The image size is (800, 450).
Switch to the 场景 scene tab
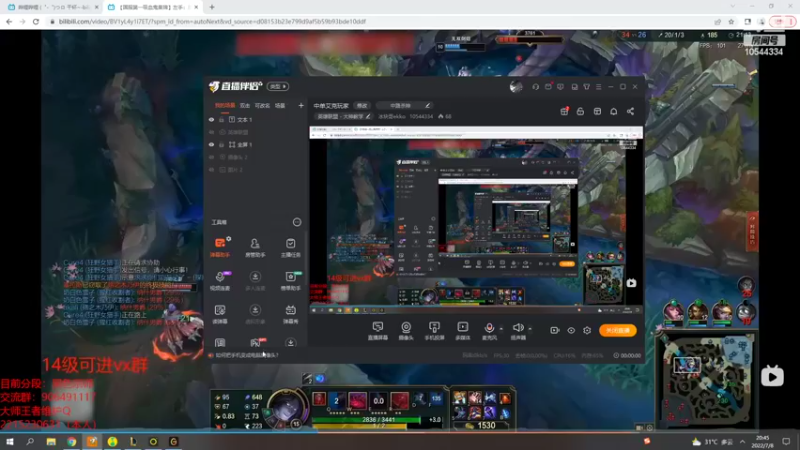point(280,106)
